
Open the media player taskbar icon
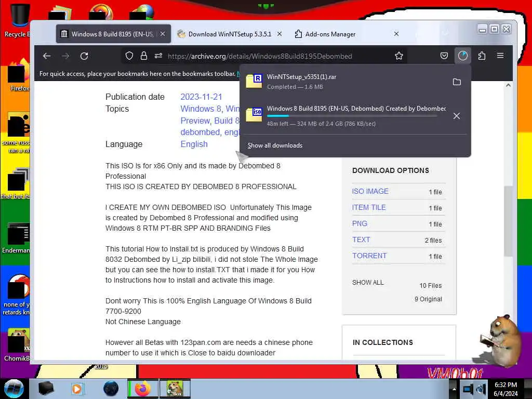pyautogui.click(x=77, y=389)
